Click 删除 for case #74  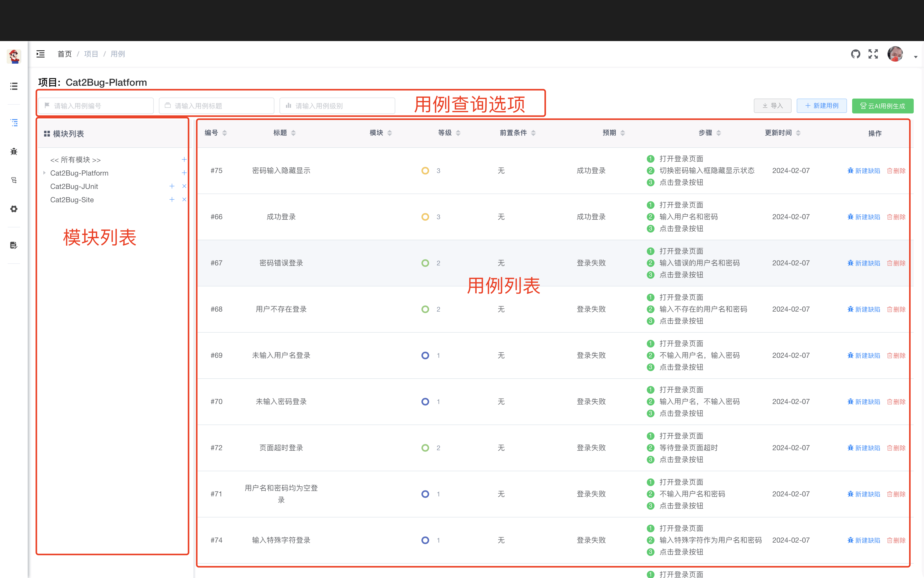pyautogui.click(x=896, y=540)
